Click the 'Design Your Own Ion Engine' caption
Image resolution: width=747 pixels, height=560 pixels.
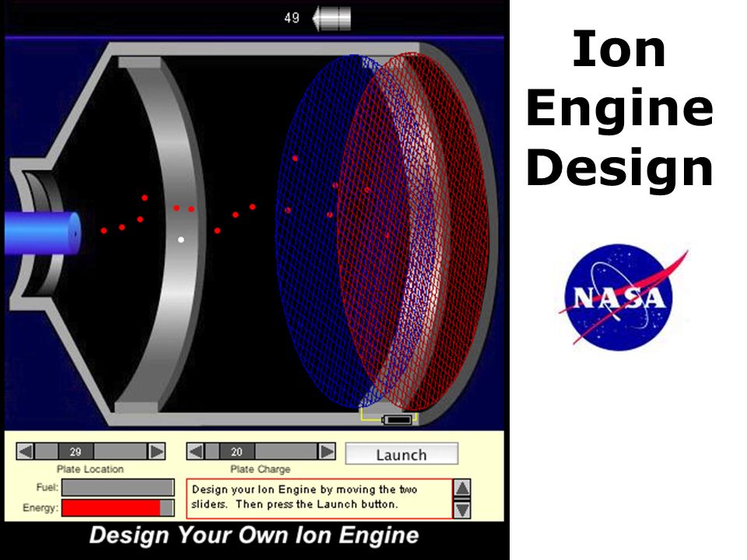click(x=254, y=535)
